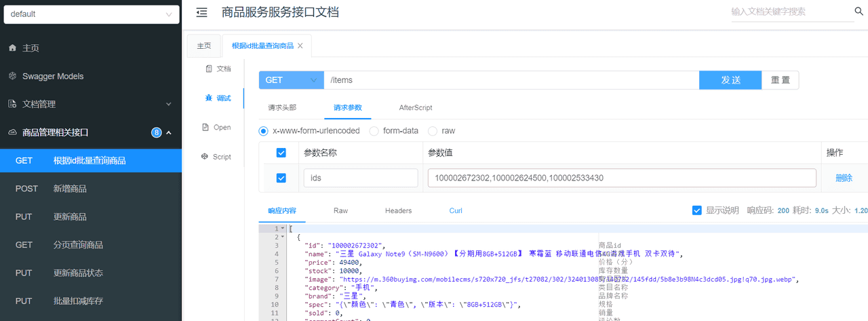Uncheck the ids parameter row checkbox
868x321 pixels.
coord(281,178)
